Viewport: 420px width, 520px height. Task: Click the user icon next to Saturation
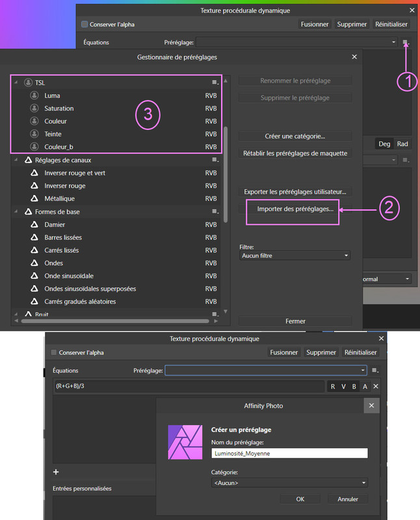pos(34,108)
